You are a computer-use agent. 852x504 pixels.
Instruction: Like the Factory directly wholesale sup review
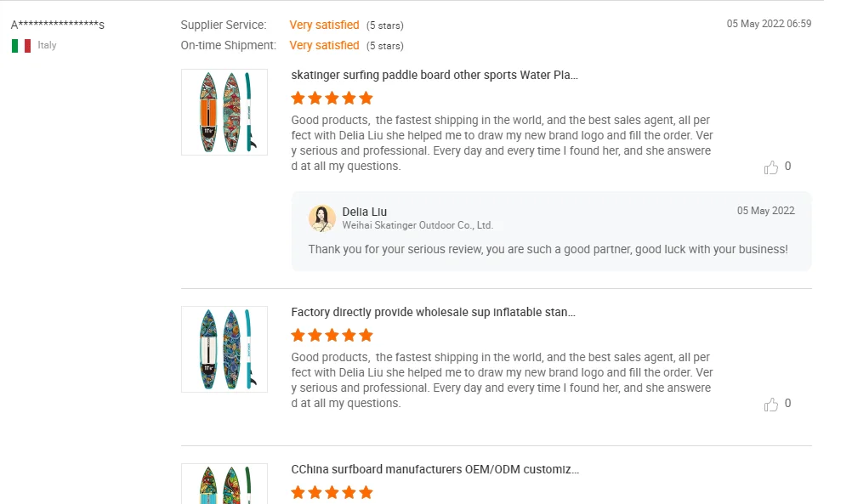pyautogui.click(x=771, y=405)
